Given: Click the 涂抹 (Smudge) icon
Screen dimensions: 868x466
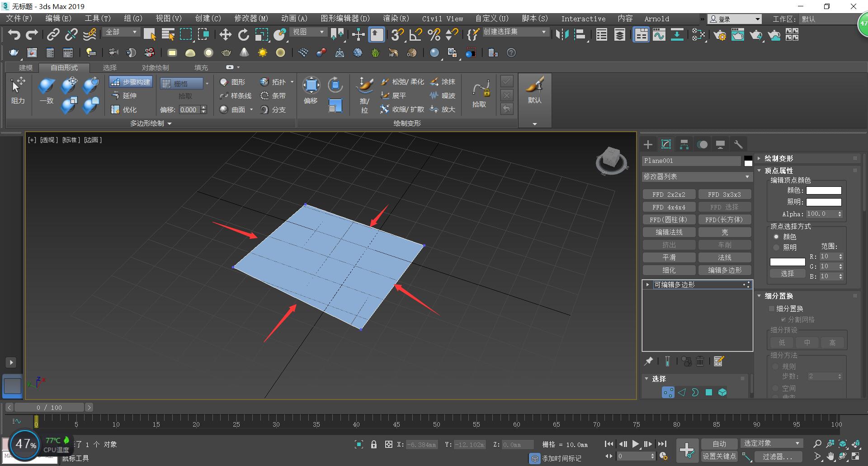Looking at the screenshot, I should 434,82.
